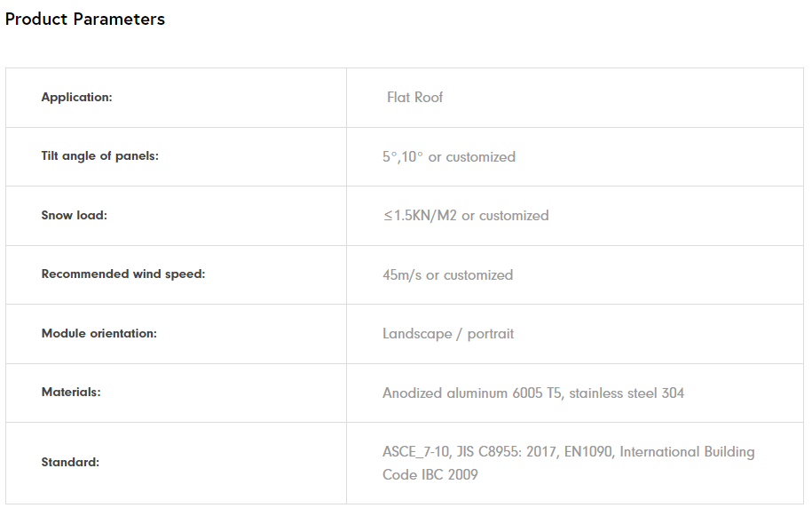Click the Module orientation label
The image size is (812, 532).
click(x=99, y=333)
